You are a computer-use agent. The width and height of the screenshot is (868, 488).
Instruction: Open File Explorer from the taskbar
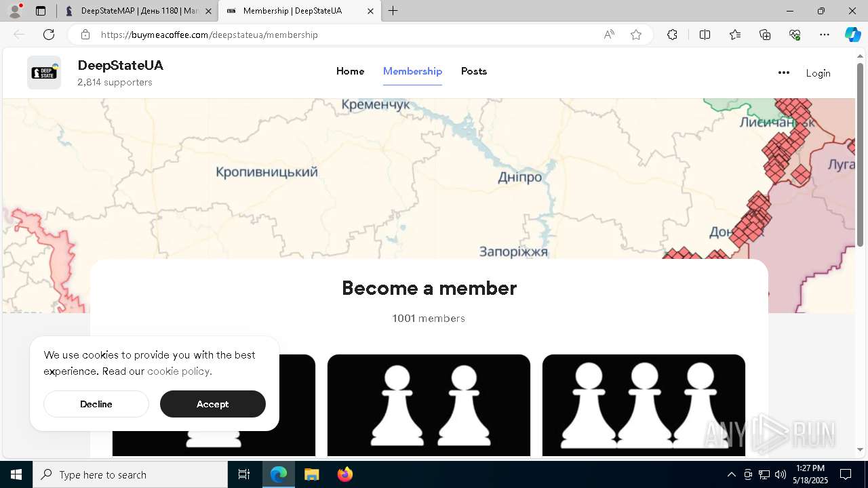coord(311,474)
